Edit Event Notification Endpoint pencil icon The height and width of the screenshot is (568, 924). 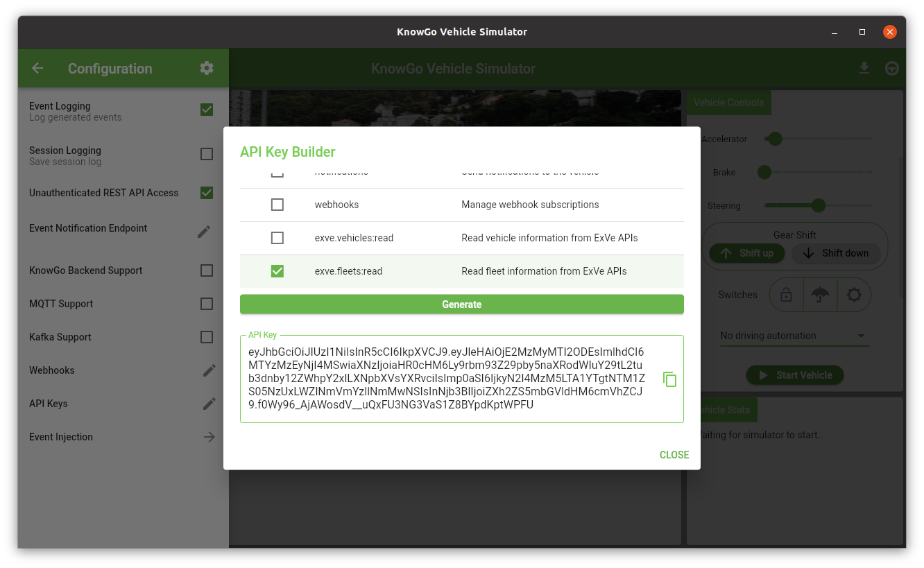pyautogui.click(x=204, y=232)
